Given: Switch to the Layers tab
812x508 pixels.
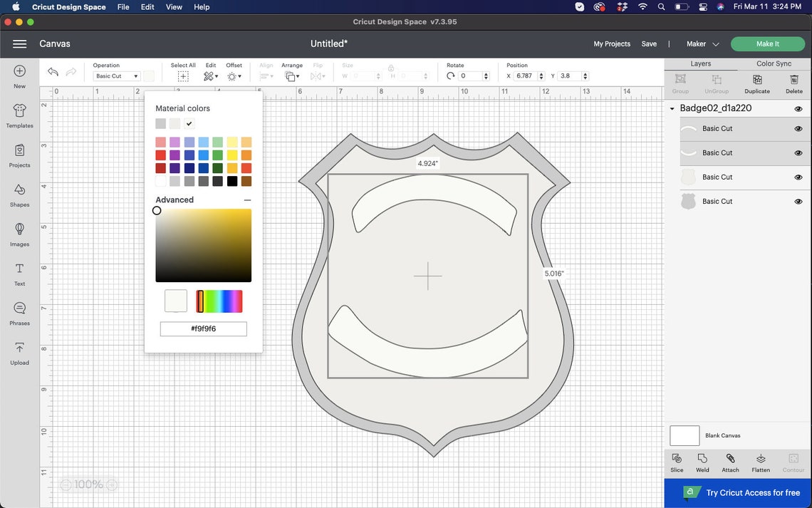Looking at the screenshot, I should [700, 63].
